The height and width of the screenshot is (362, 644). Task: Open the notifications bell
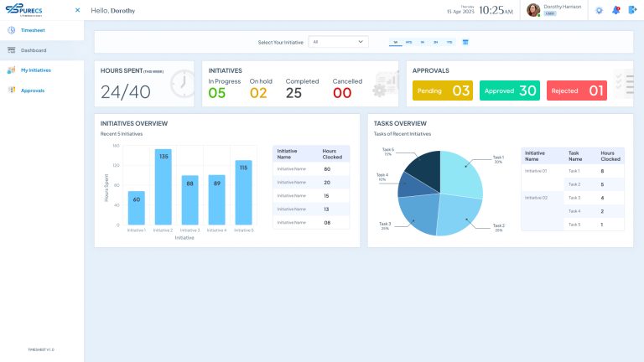coord(615,10)
